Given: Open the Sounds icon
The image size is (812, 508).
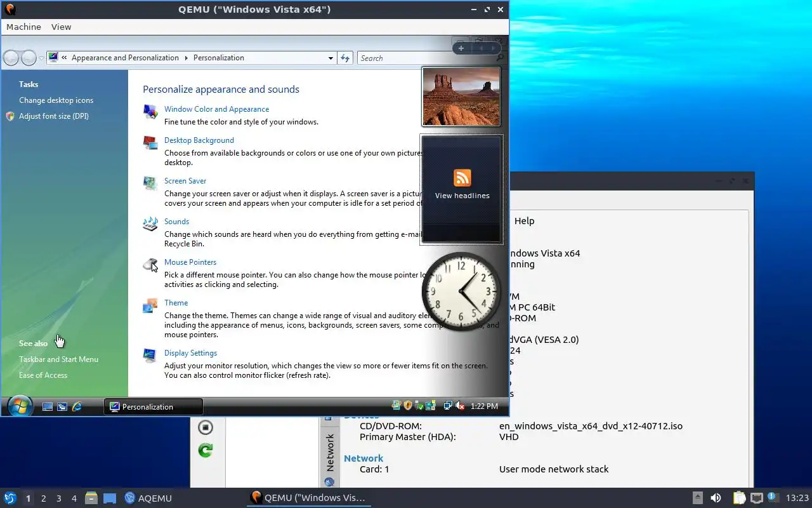Looking at the screenshot, I should pyautogui.click(x=150, y=224).
